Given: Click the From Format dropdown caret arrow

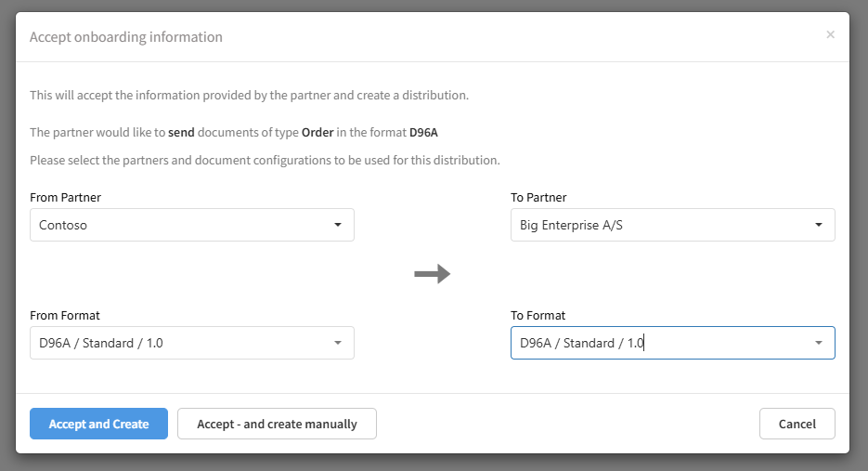Looking at the screenshot, I should tap(338, 343).
